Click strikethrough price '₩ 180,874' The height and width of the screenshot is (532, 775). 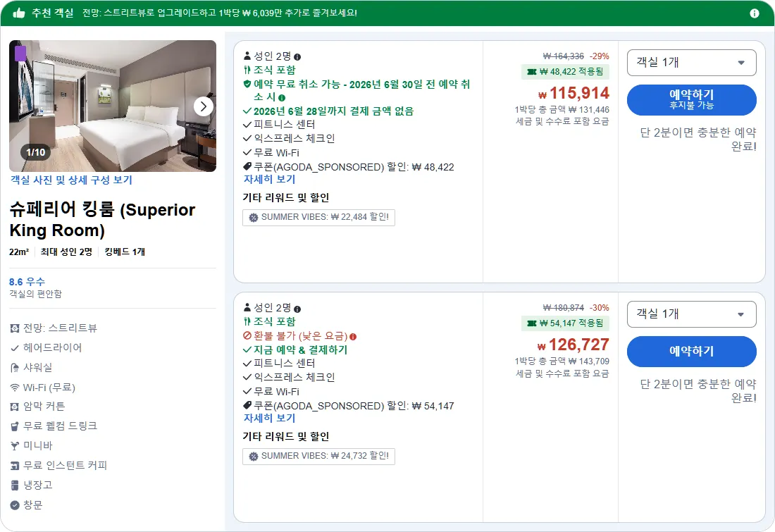(x=563, y=308)
